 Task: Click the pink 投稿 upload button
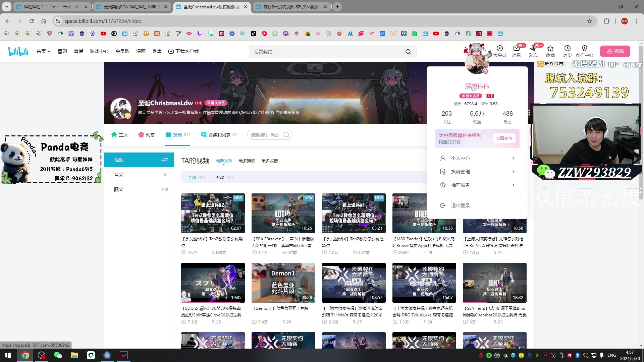point(615,51)
